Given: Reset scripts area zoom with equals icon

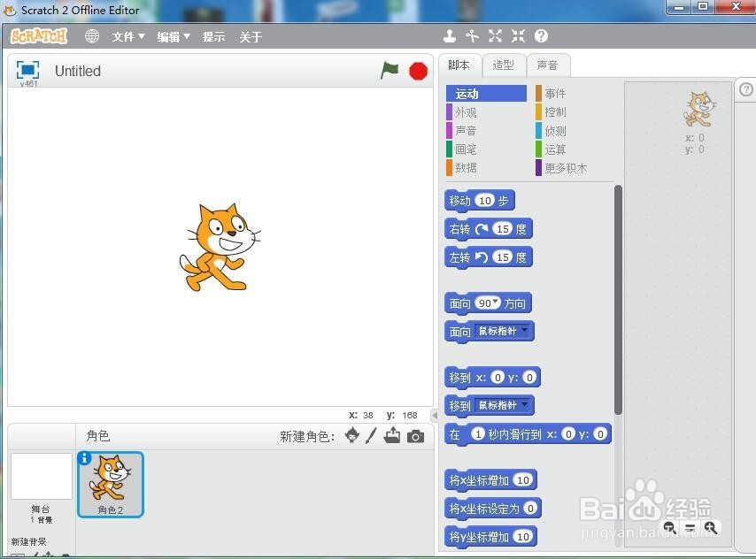Looking at the screenshot, I should pyautogui.click(x=690, y=527).
